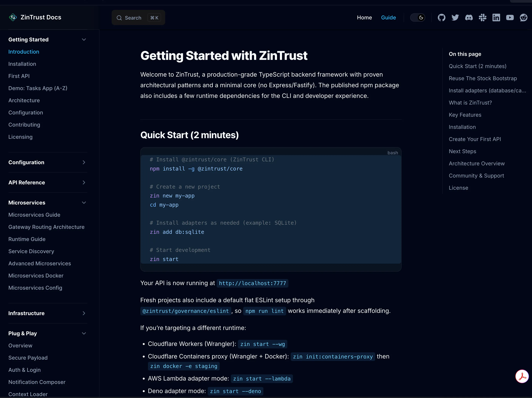Expand the Infrastructure section
532x398 pixels.
point(84,313)
